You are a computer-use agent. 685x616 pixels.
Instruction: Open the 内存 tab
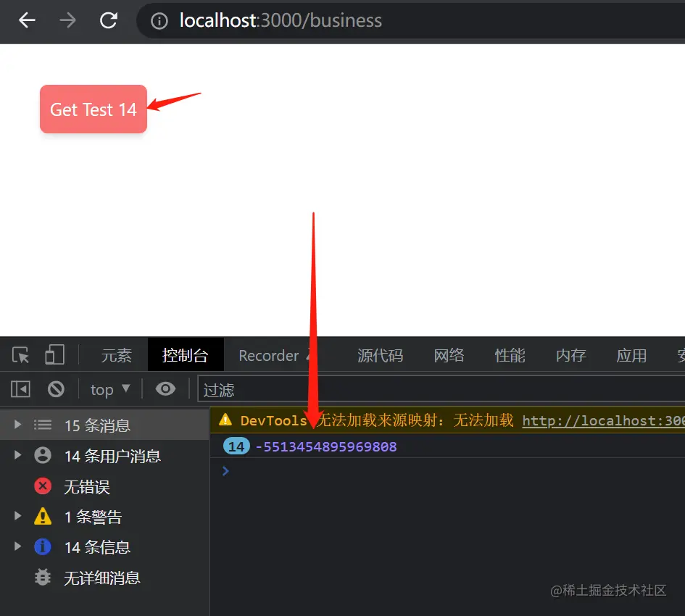coord(570,355)
